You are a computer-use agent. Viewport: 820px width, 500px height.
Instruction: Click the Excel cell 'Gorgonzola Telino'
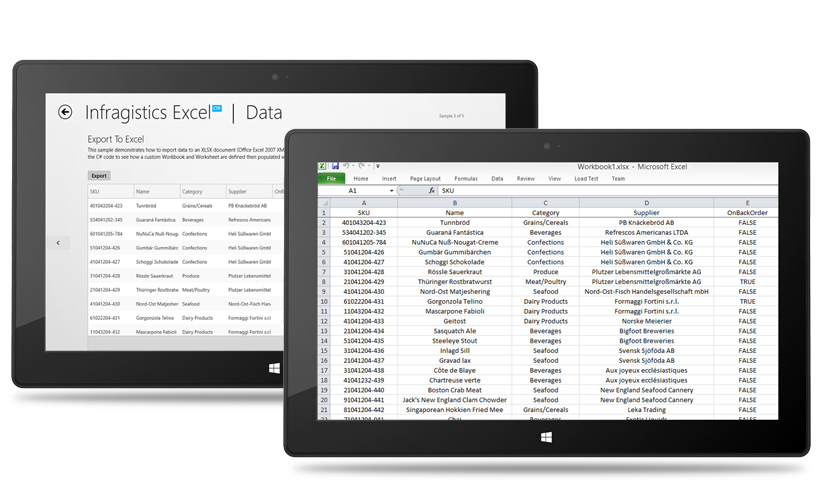point(454,301)
